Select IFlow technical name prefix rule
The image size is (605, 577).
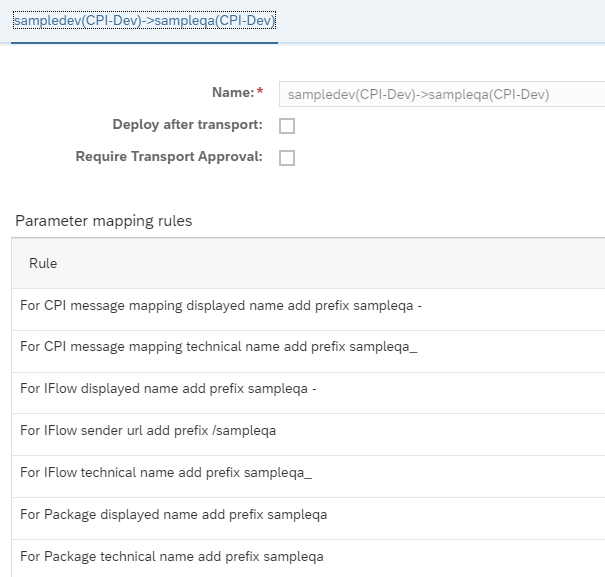pos(308,477)
